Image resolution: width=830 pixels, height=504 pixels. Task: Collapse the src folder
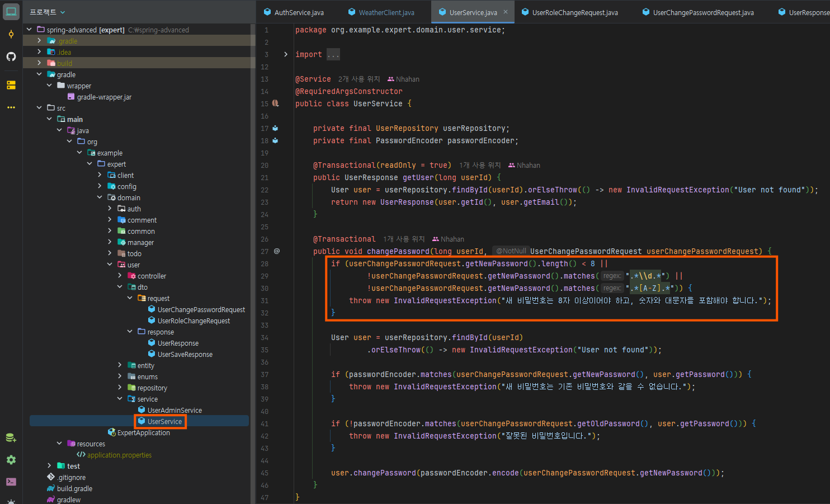tap(39, 107)
